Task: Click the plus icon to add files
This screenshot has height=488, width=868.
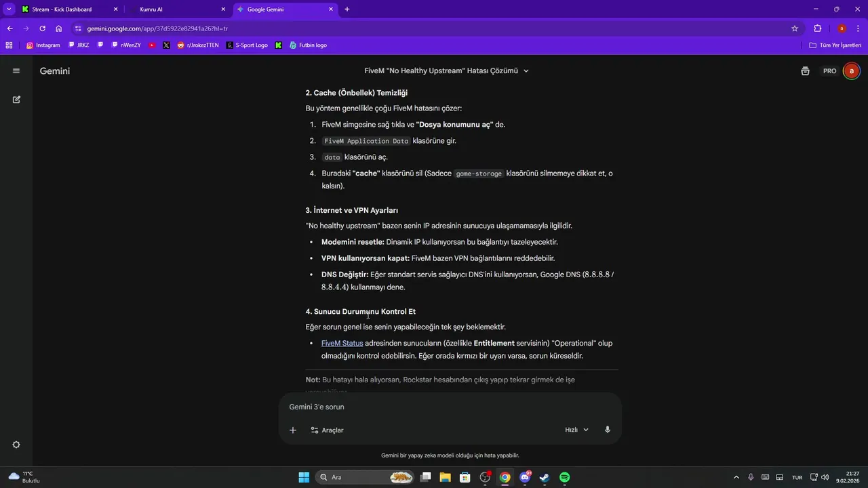Action: [x=293, y=430]
